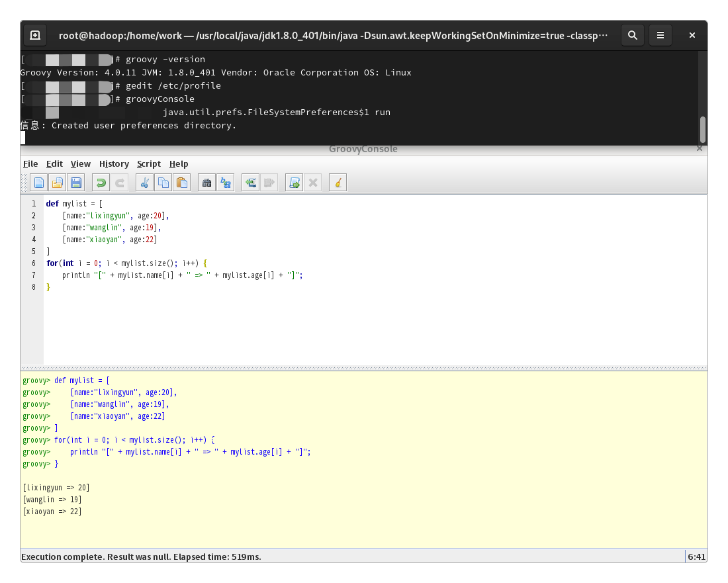Click 'Created user preferences directory' terminal line
The width and height of the screenshot is (728, 583).
tap(128, 125)
